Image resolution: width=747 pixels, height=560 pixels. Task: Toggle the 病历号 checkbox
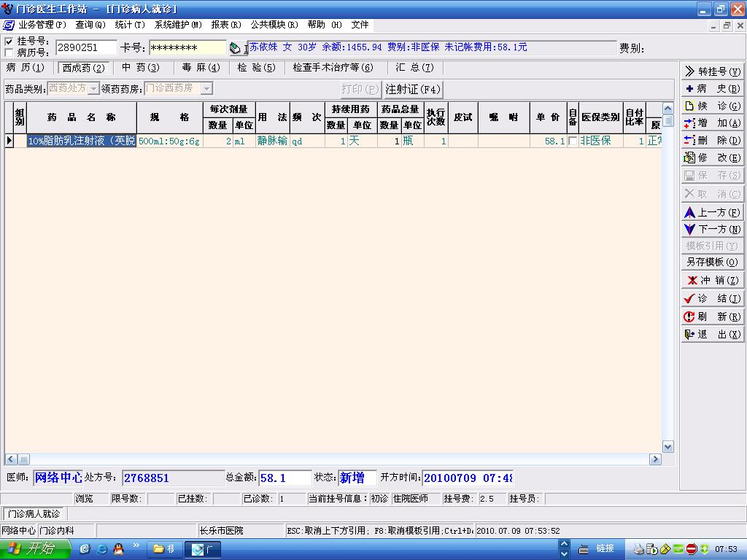(9, 52)
